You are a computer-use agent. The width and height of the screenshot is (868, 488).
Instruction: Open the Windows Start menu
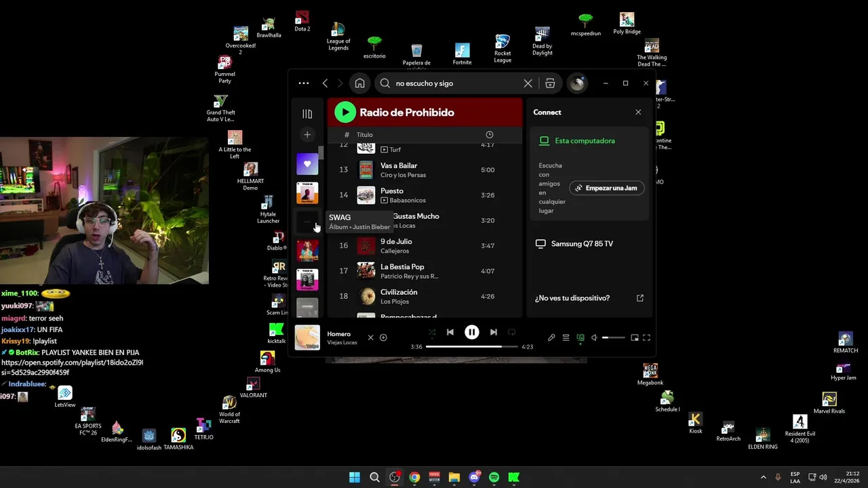[x=355, y=477]
